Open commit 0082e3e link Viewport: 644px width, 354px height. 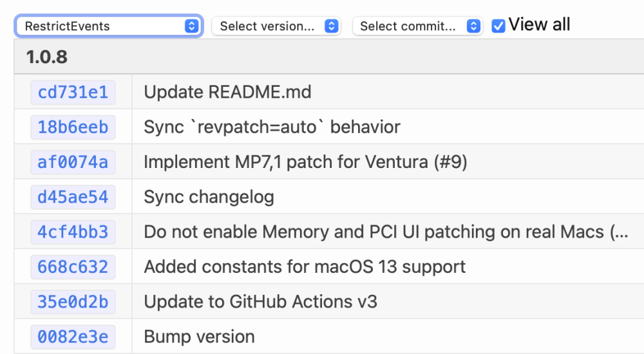coord(73,337)
